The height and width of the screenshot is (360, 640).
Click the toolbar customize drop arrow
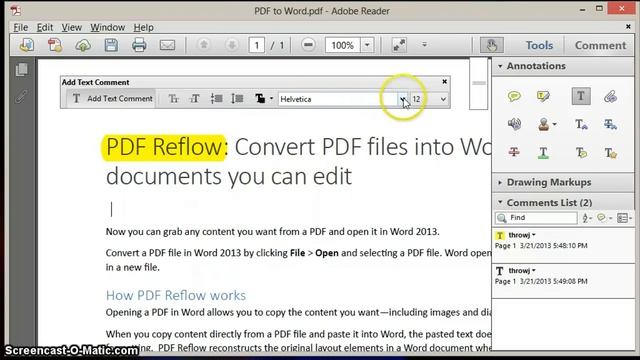coord(424,44)
